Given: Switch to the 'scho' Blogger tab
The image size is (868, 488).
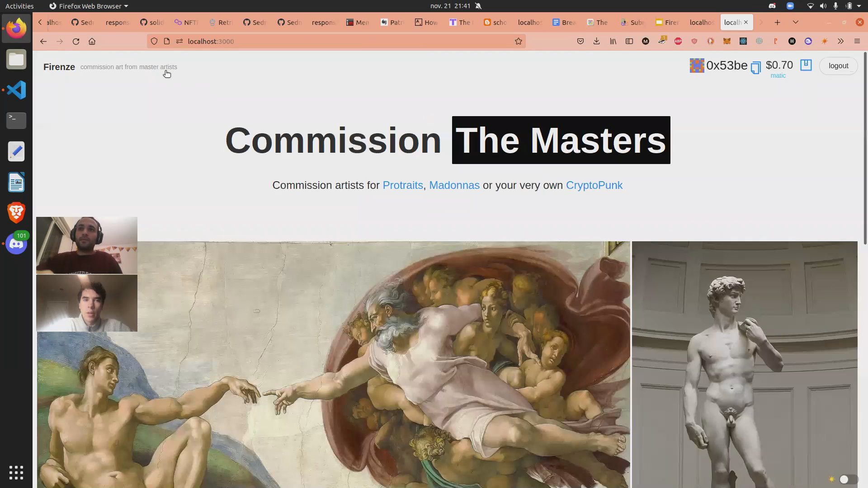Looking at the screenshot, I should pos(495,22).
